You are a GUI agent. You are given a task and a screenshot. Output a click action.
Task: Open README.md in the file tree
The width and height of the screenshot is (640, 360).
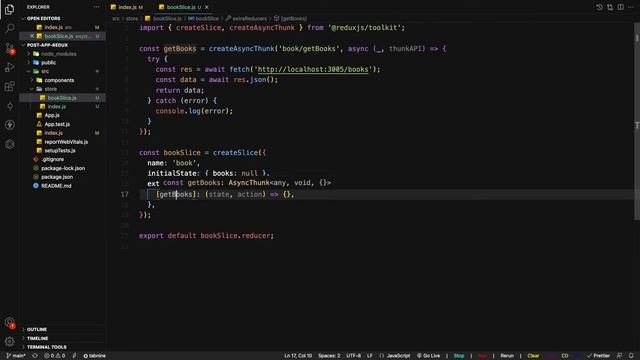56,186
